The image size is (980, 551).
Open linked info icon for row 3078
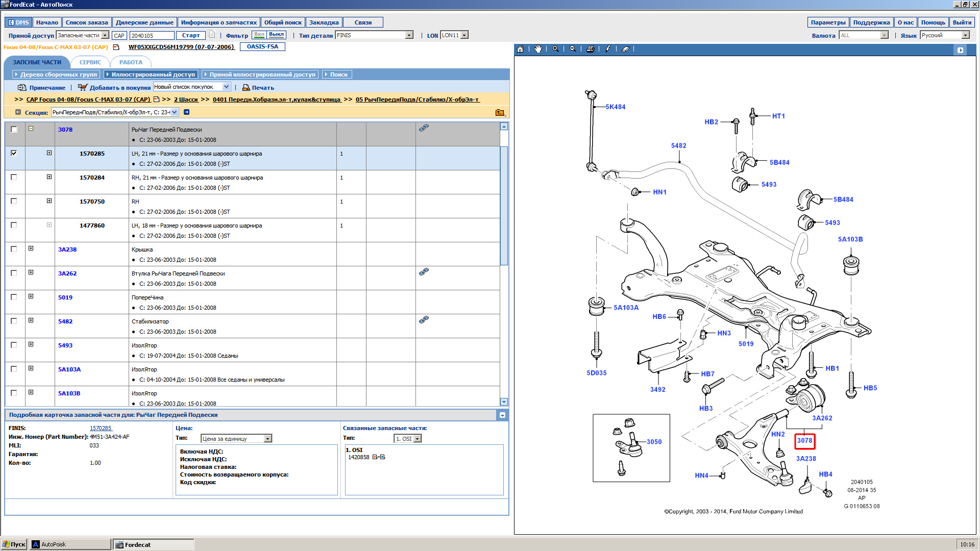[424, 128]
